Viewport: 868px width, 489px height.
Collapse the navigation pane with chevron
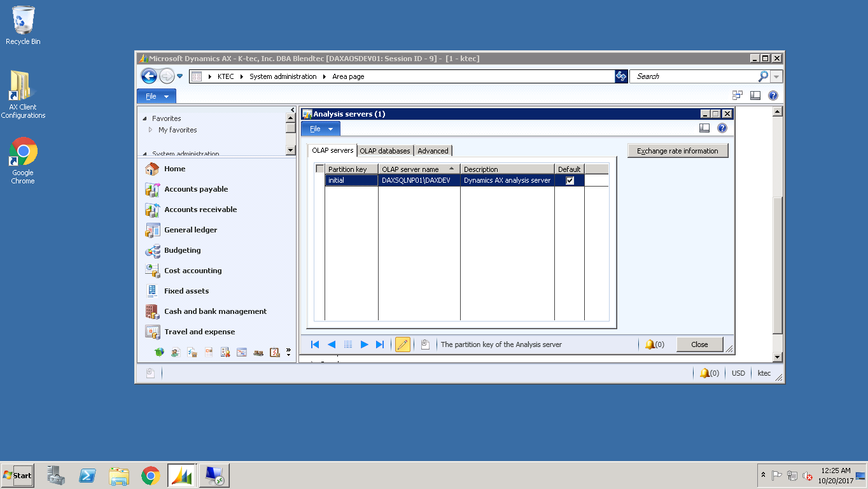[293, 110]
